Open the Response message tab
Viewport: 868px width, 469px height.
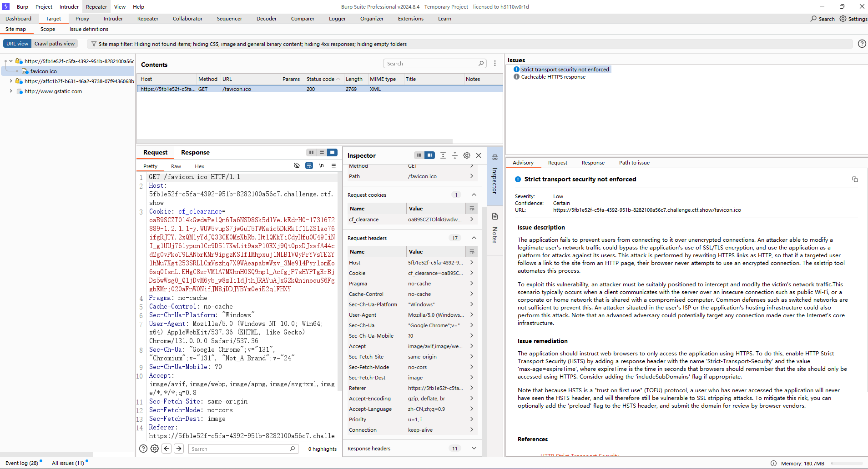(195, 153)
